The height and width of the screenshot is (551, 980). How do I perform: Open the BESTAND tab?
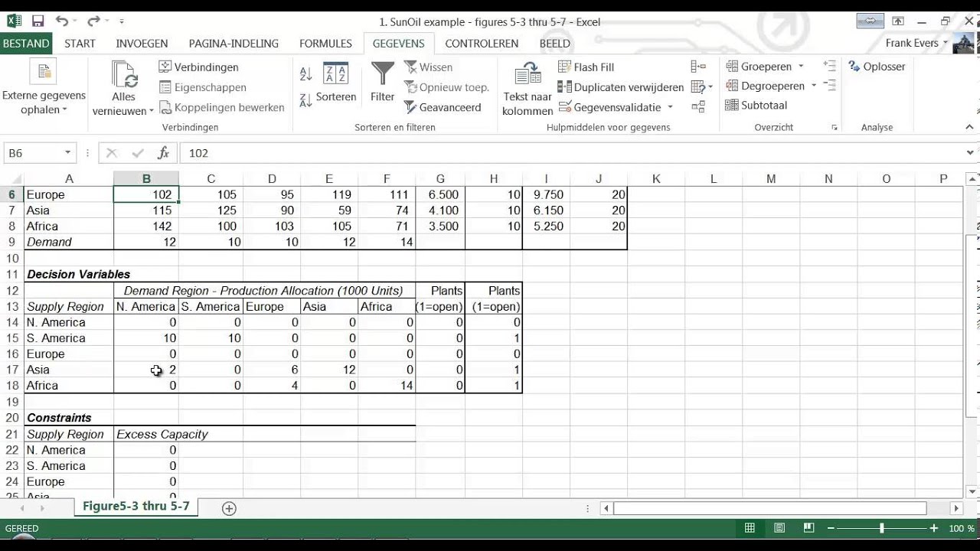click(x=26, y=44)
